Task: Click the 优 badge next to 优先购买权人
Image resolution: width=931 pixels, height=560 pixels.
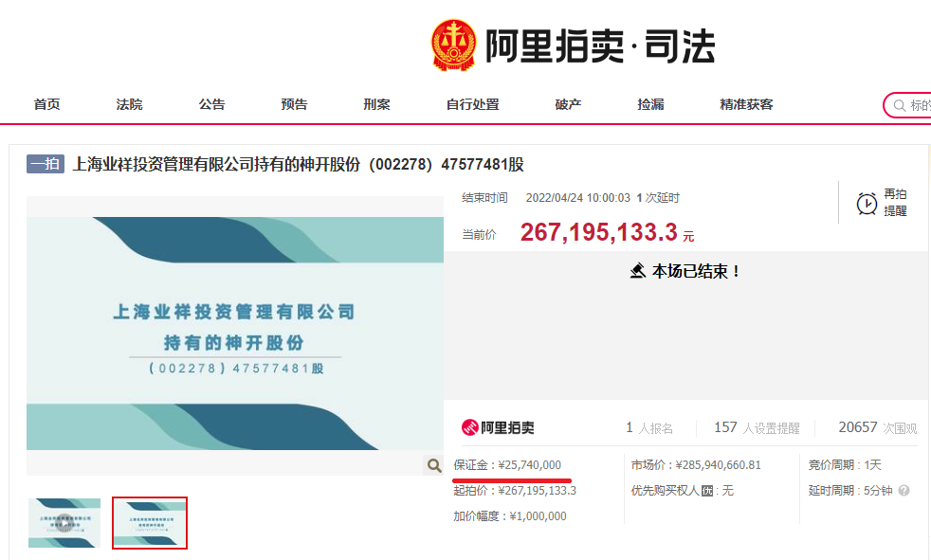Action: tap(707, 491)
